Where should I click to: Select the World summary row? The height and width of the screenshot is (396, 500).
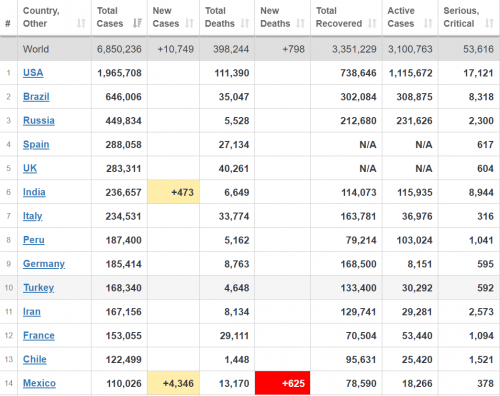(x=250, y=49)
